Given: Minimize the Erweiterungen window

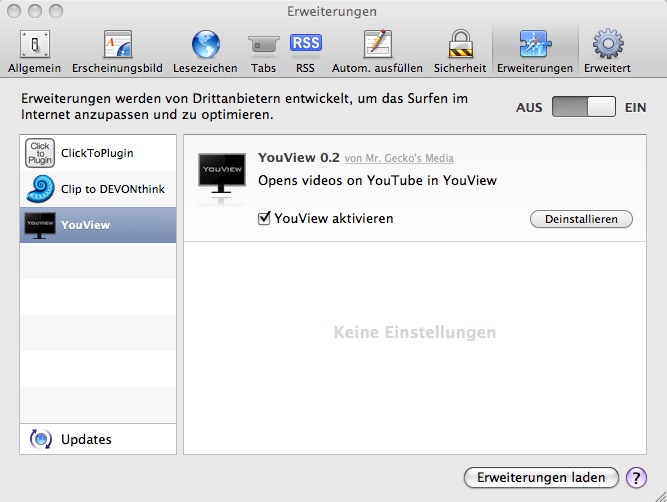Looking at the screenshot, I should coord(35,11).
